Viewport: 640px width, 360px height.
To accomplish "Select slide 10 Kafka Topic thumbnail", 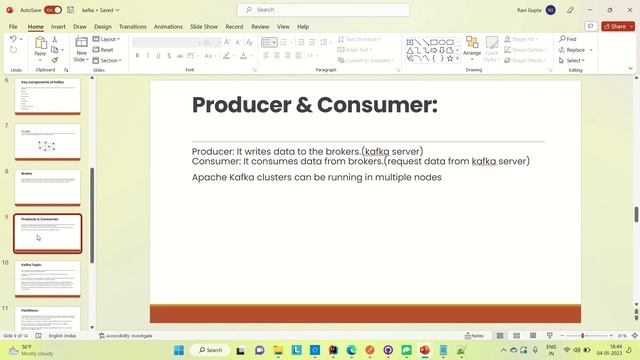I will (48, 279).
